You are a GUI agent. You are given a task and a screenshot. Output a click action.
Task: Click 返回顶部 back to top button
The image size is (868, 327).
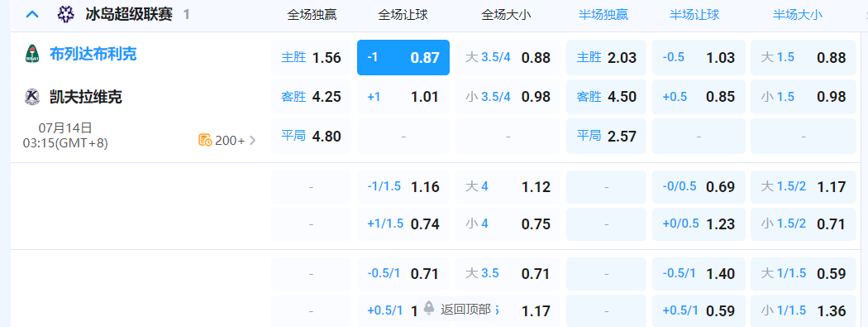tap(457, 309)
